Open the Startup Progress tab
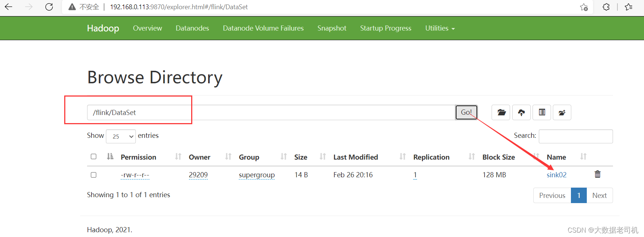This screenshot has height=237, width=644. (386, 28)
